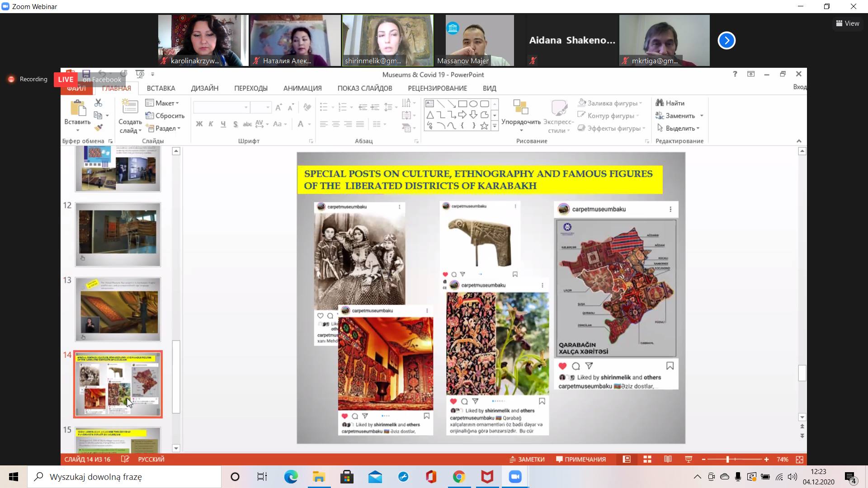The width and height of the screenshot is (868, 488).
Task: Select the star shape in shapes gallery
Action: (x=484, y=126)
